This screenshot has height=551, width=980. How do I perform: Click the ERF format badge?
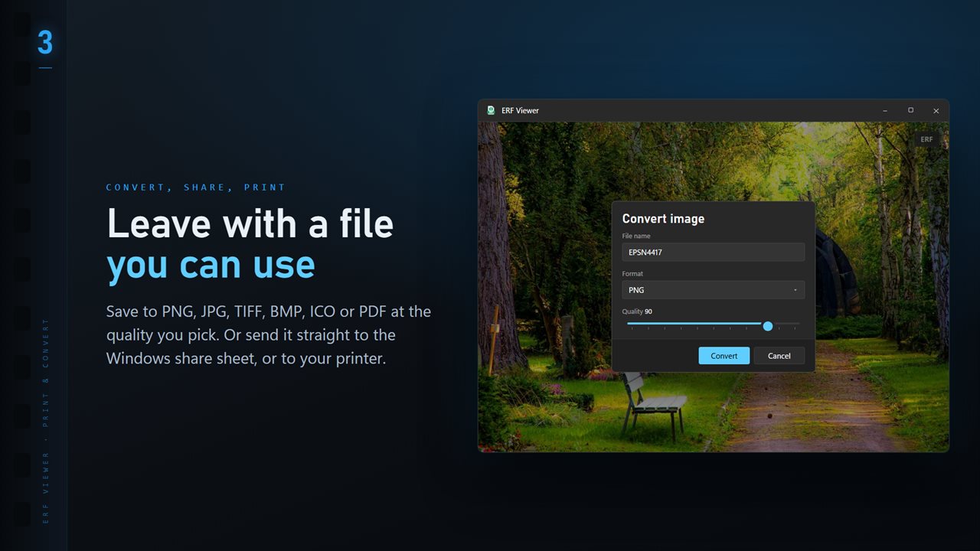click(x=926, y=139)
